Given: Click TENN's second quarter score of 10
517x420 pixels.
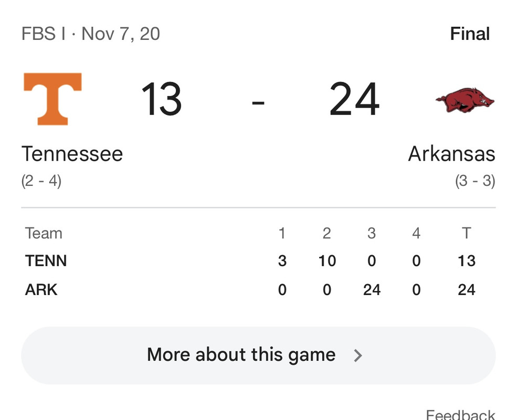Looking at the screenshot, I should point(327,261).
